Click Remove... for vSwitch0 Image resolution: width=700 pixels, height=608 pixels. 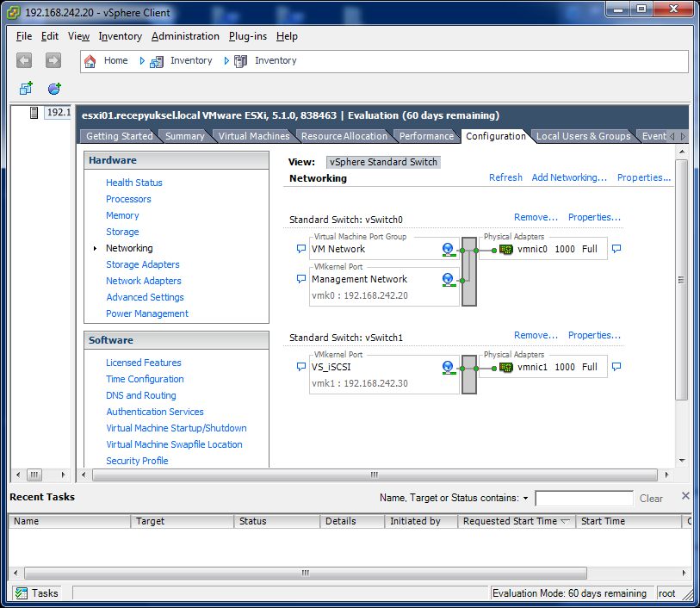(536, 217)
